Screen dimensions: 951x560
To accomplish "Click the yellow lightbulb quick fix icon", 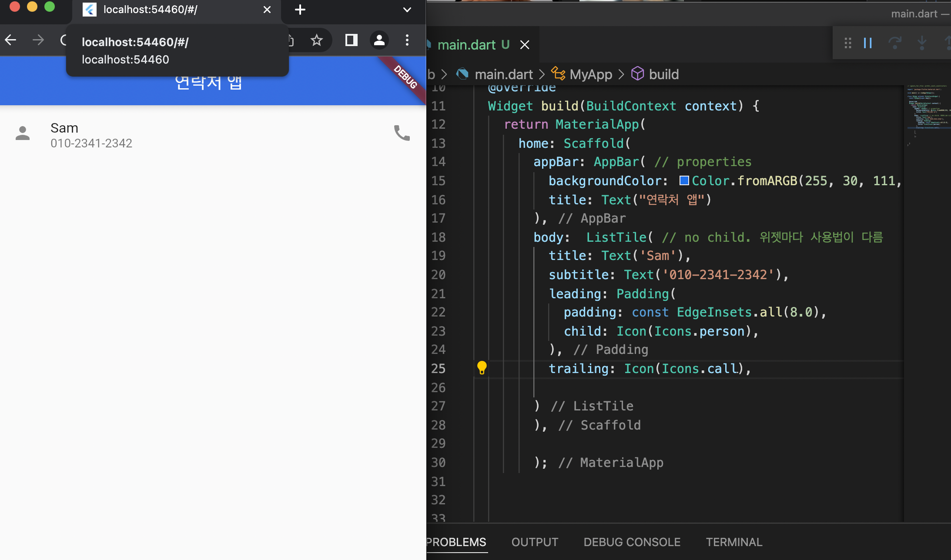I will [x=482, y=368].
